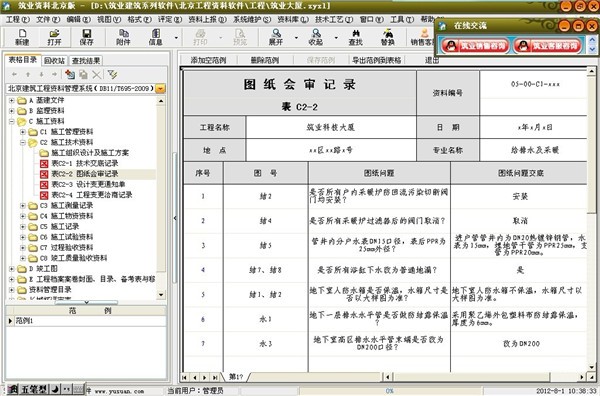Expand the A 基建文件 folder

[x=11, y=101]
